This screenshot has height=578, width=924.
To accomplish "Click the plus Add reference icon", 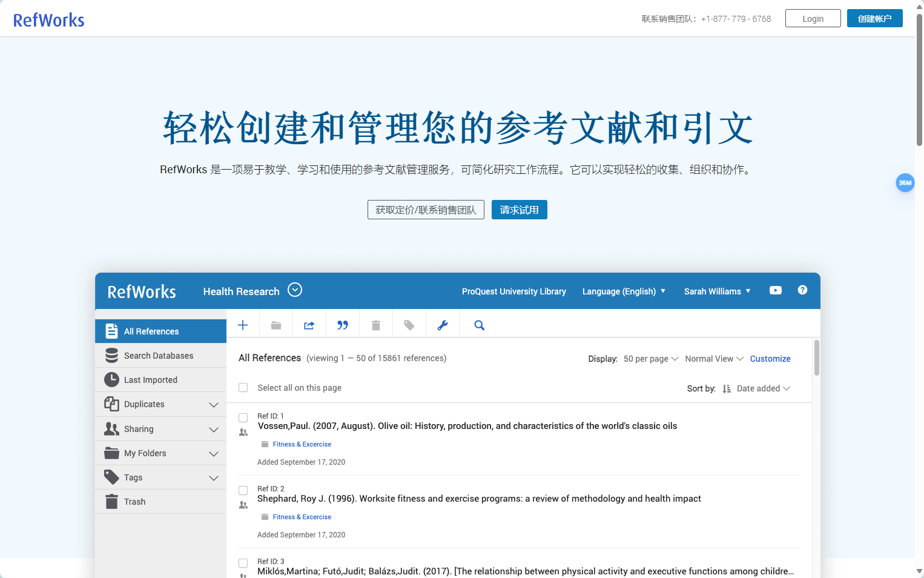I will click(243, 325).
